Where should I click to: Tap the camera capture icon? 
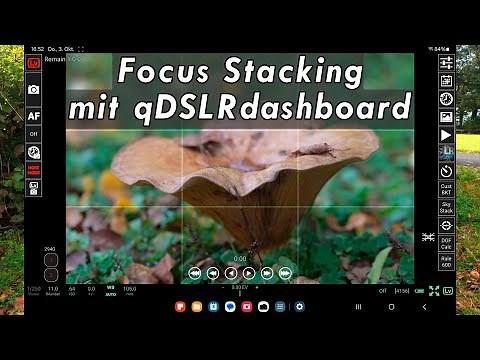point(34,89)
